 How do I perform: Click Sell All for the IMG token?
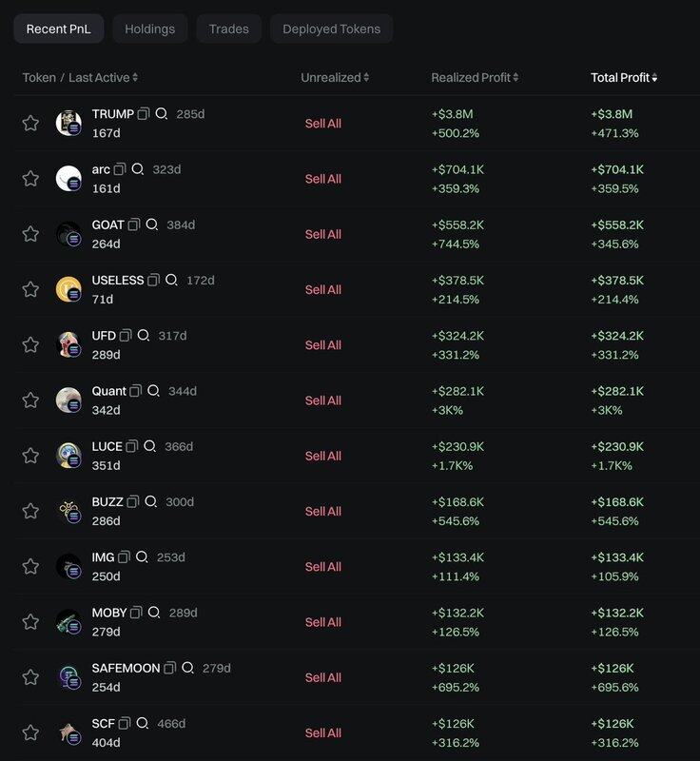tap(323, 567)
